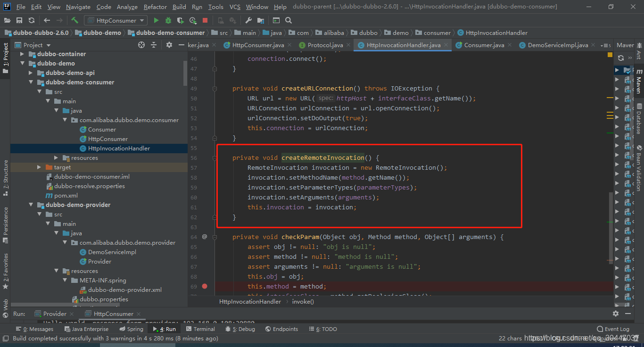Viewport: 644px width, 347px height.
Task: Toggle code folding at line 49
Action: tap(215, 89)
